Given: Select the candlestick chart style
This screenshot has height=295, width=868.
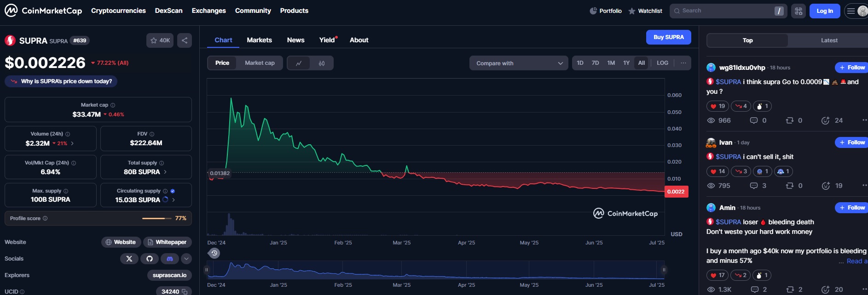Looking at the screenshot, I should pos(322,63).
